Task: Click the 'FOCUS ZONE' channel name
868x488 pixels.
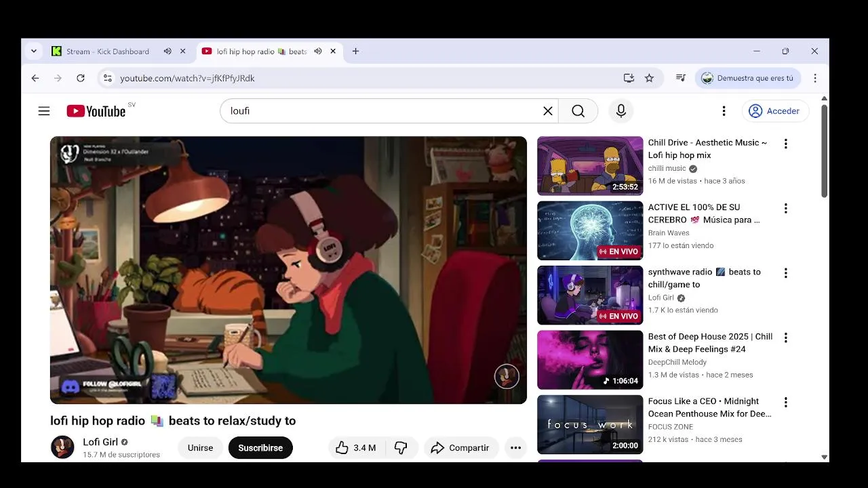Action: click(x=670, y=427)
